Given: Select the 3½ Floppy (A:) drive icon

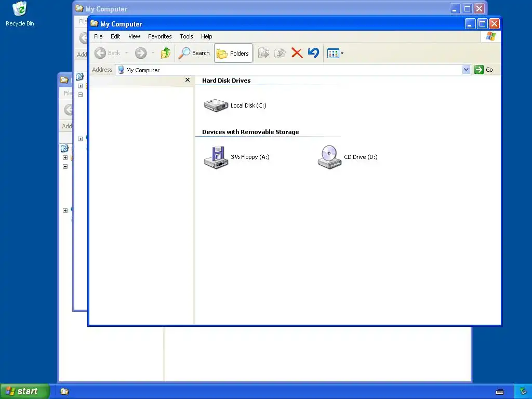Looking at the screenshot, I should click(x=216, y=157).
